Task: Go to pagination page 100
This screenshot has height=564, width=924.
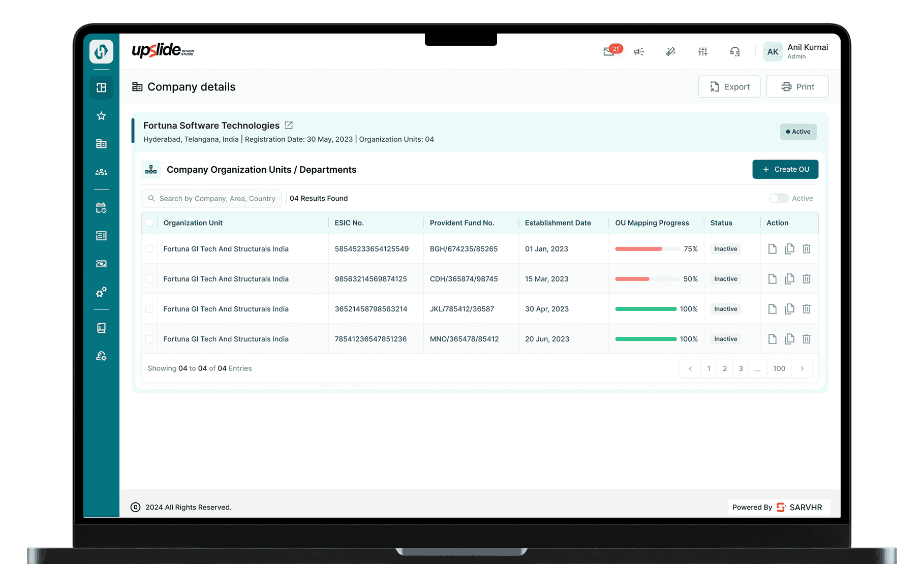Action: [779, 368]
